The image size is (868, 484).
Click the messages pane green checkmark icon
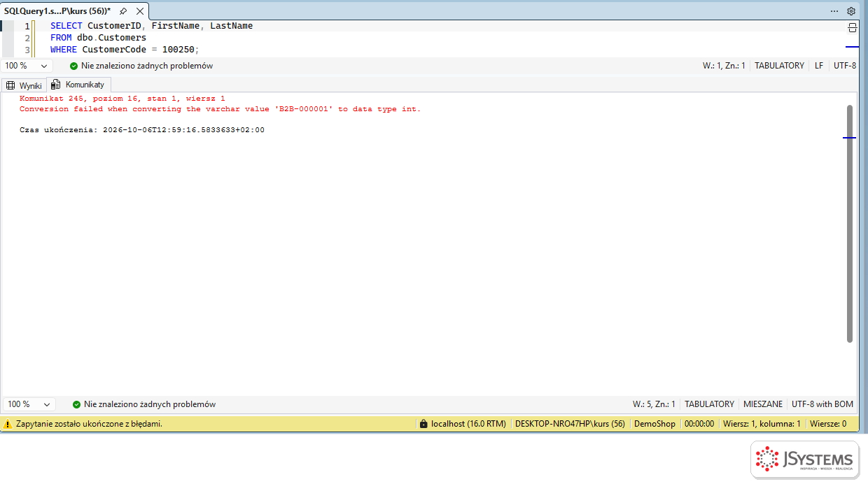[x=76, y=404]
